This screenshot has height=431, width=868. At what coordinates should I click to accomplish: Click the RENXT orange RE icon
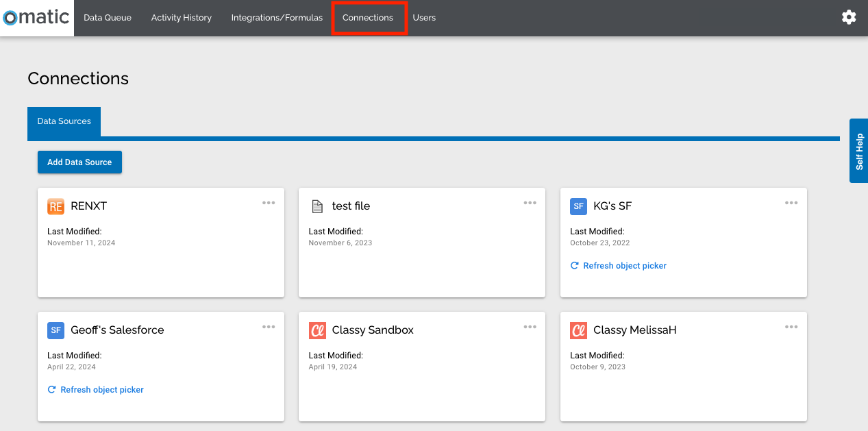point(55,206)
